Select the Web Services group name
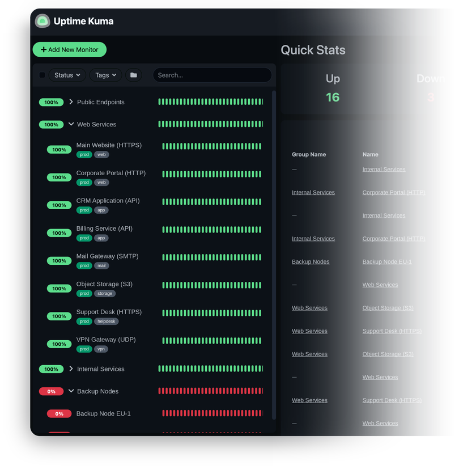This screenshot has width=476, height=474. pos(96,125)
